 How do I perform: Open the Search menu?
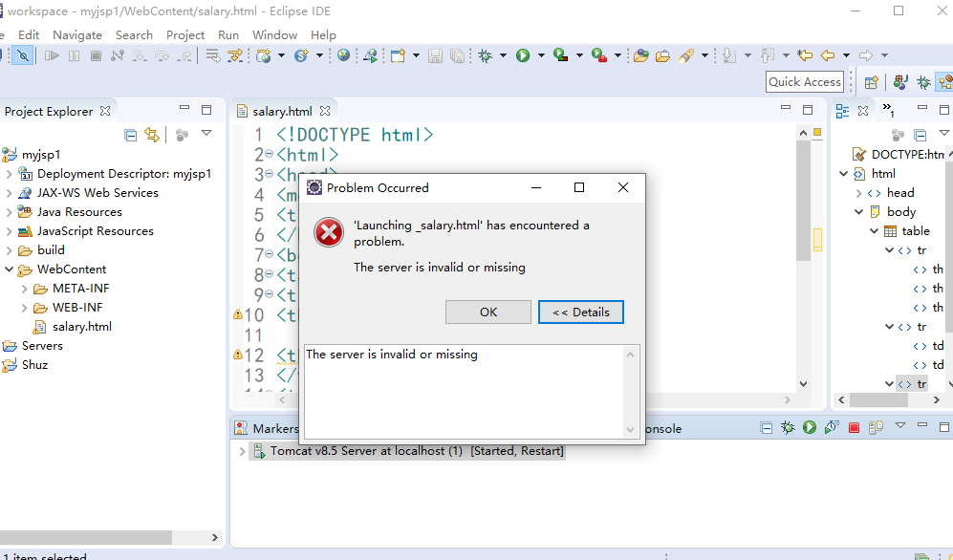135,35
